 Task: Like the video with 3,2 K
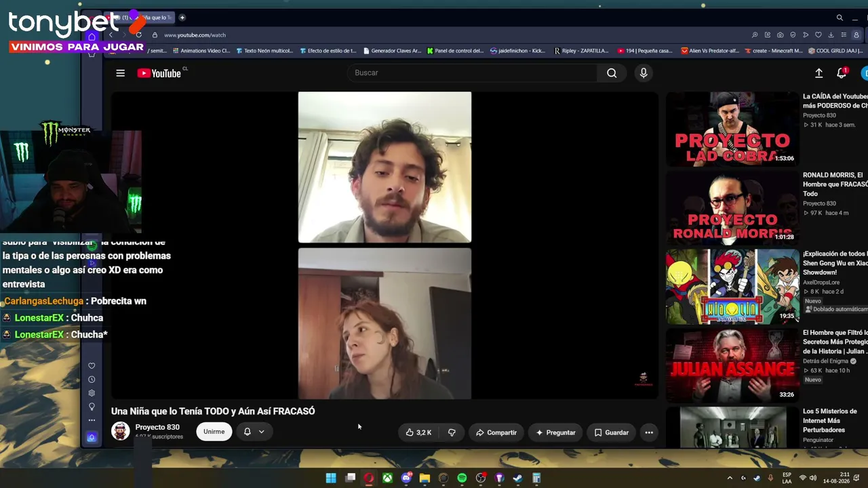418,432
